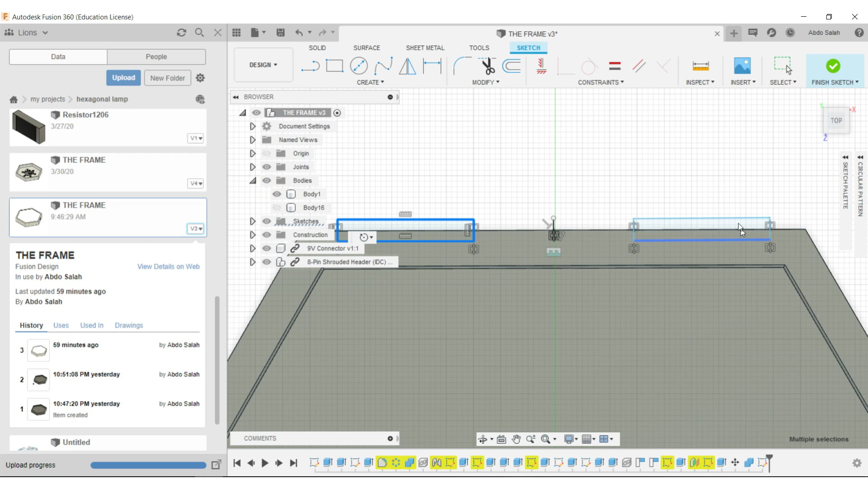Viewport: 868px width, 488px height.
Task: Undo the last action
Action: pyautogui.click(x=299, y=33)
